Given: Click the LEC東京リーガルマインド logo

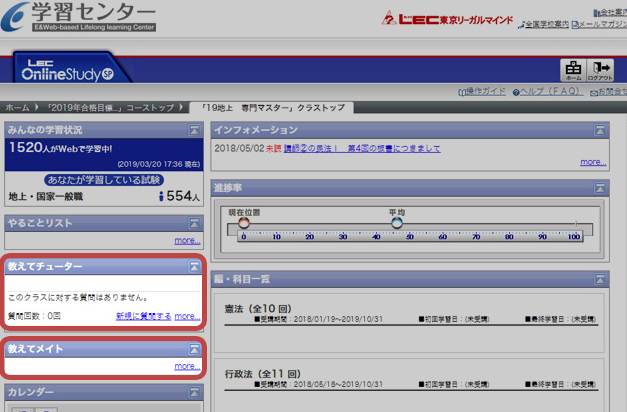Looking at the screenshot, I should 447,19.
